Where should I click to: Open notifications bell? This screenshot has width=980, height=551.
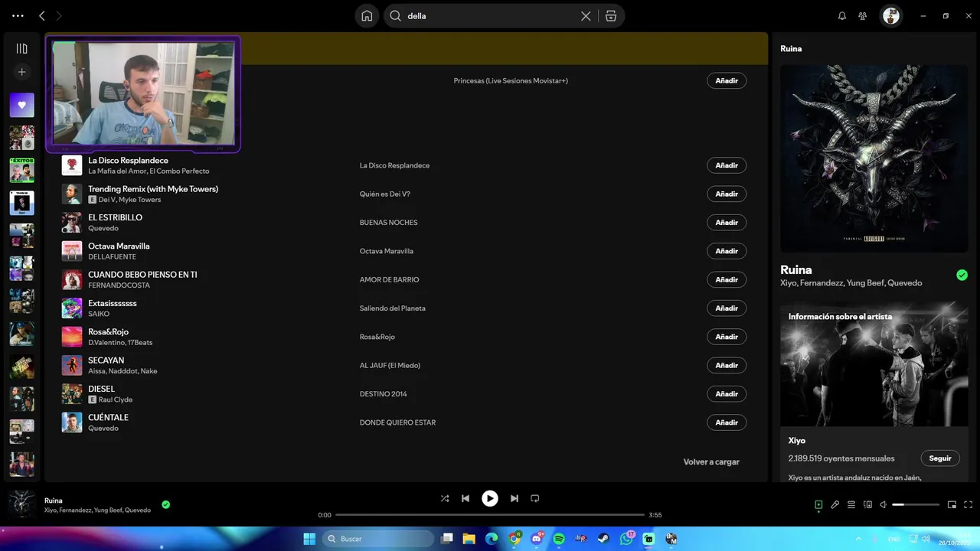pyautogui.click(x=842, y=16)
